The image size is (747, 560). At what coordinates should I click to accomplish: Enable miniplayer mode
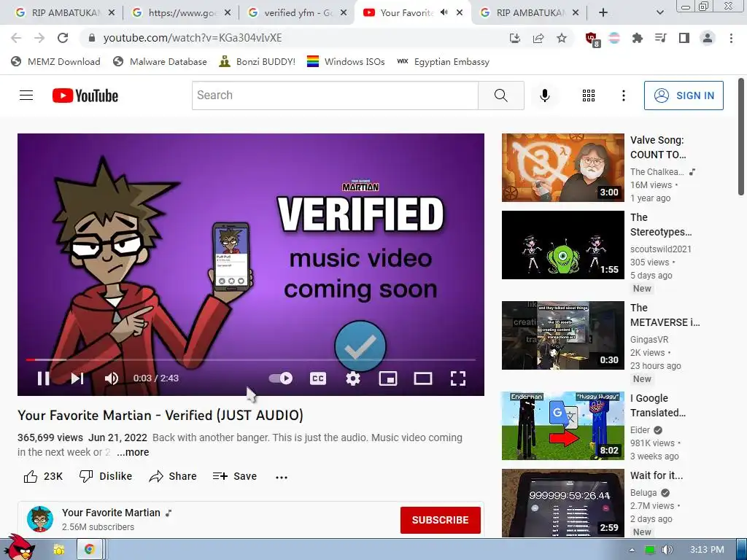tap(388, 378)
